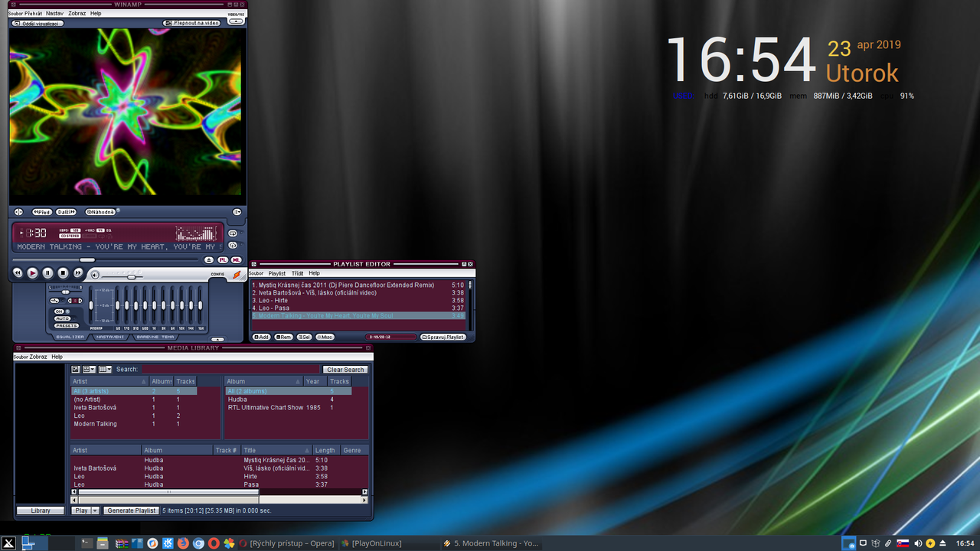Open the Play button dropdown arrow
Image resolution: width=980 pixels, height=551 pixels.
coord(95,510)
